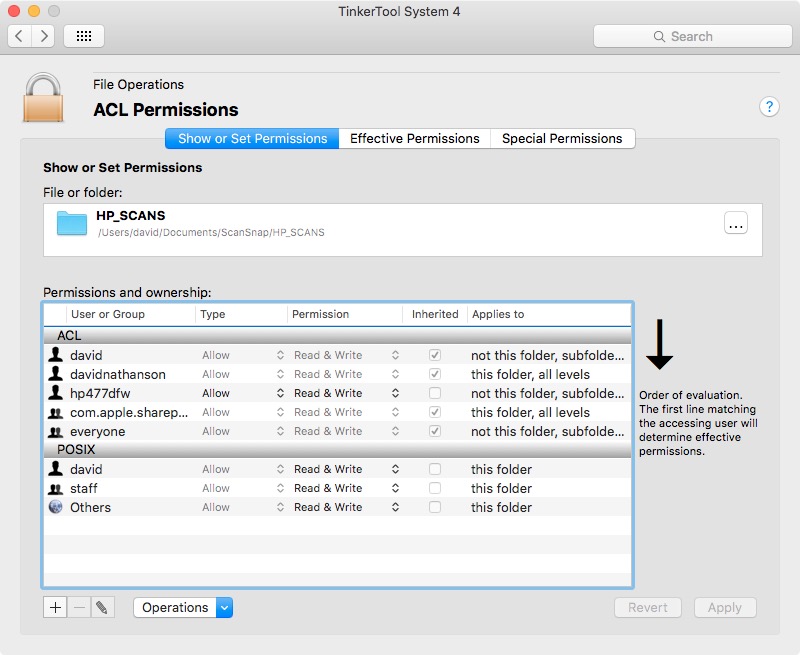
Task: Click the ACL Permissions padlock icon
Action: [x=43, y=97]
